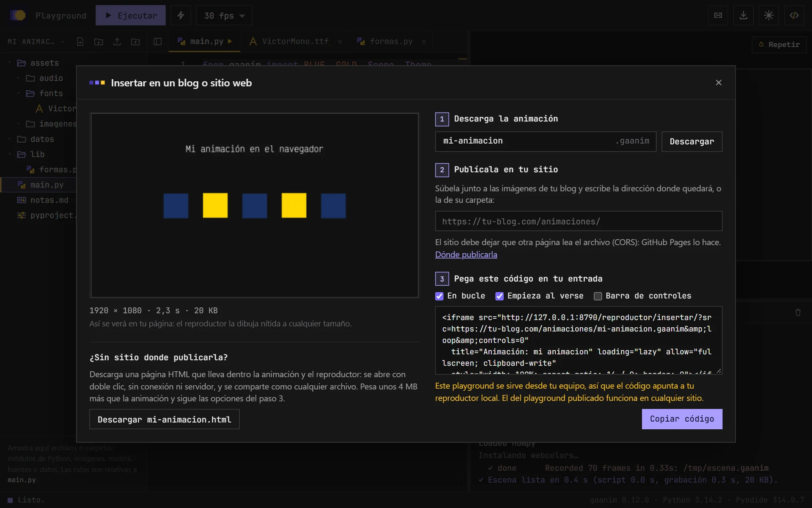Screen dimensions: 812x508
Task: Create a new file in the explorer
Action: (x=80, y=41)
